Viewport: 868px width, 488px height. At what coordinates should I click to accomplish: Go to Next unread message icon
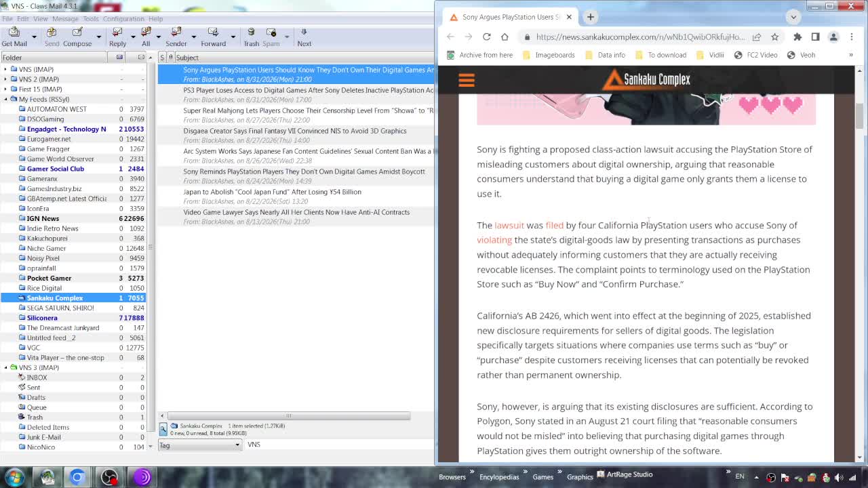click(x=304, y=33)
